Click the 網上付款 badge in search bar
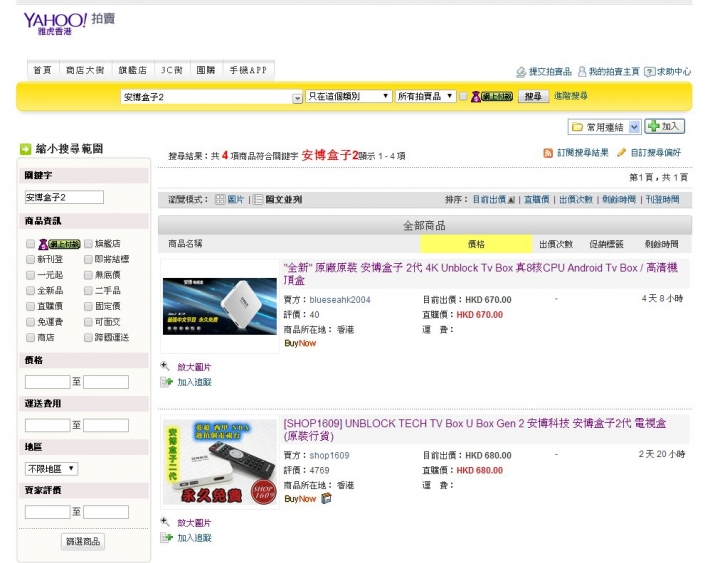 [x=492, y=96]
